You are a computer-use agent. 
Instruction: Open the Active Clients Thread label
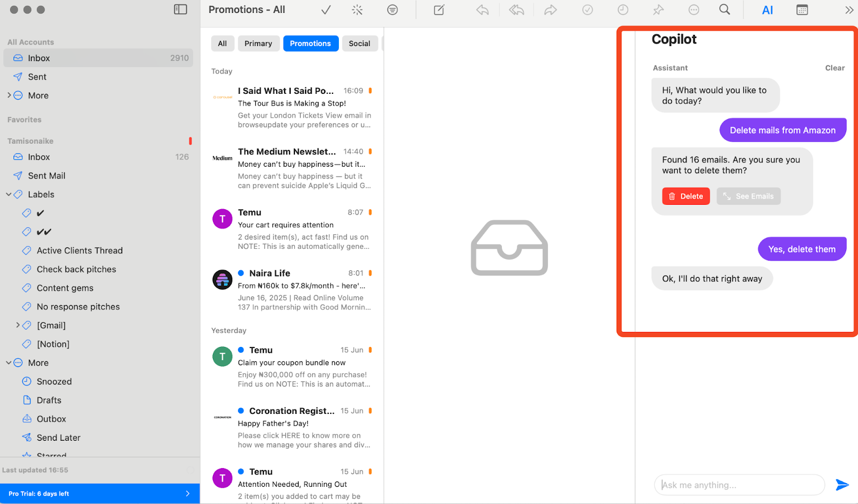point(79,251)
